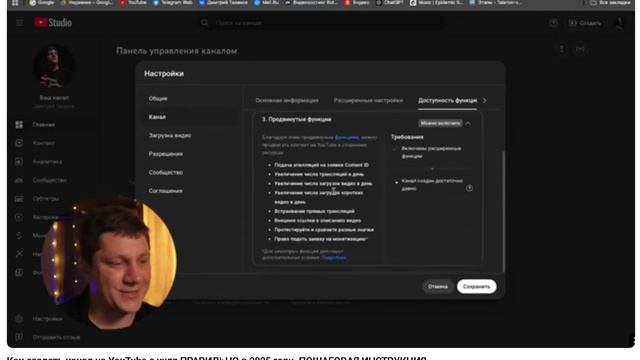Open the Субтитры icon in the sidebar
Screen dimensions: 640x360
click(19, 198)
